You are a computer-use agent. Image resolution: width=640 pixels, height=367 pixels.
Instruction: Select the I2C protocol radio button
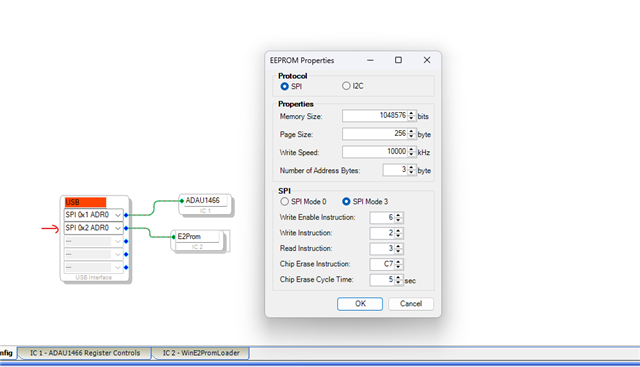(346, 86)
